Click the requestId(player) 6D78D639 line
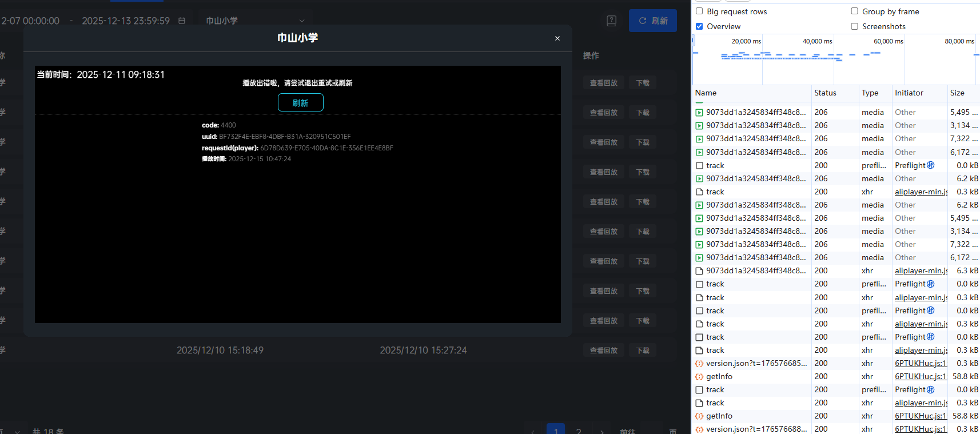The image size is (980, 434). [297, 148]
